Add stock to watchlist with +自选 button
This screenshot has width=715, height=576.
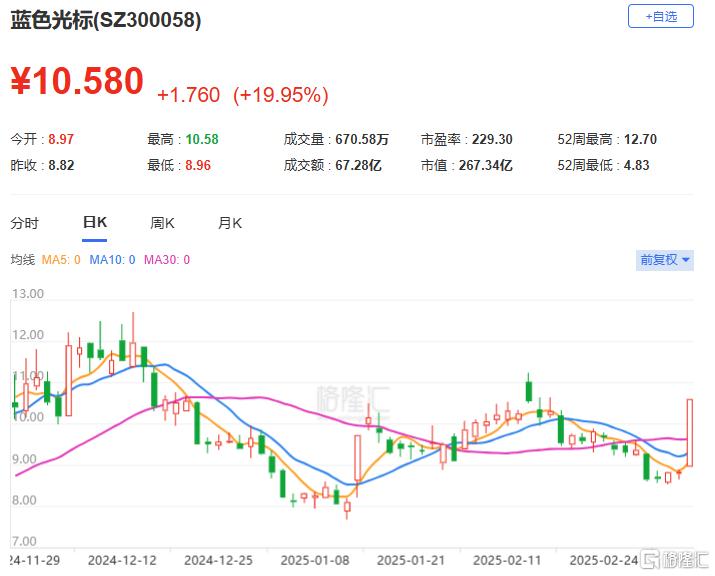[x=660, y=16]
